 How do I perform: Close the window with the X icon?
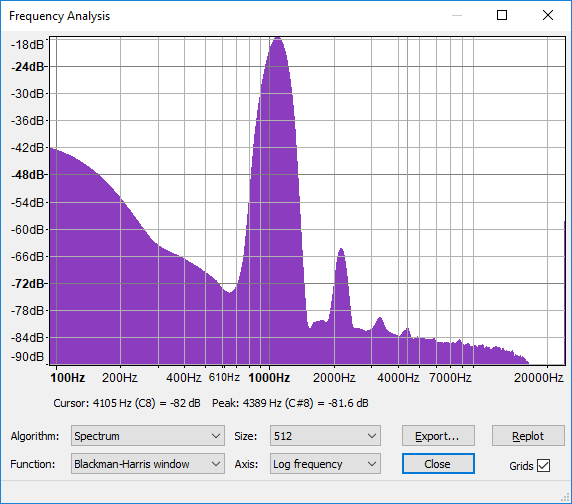(x=548, y=15)
